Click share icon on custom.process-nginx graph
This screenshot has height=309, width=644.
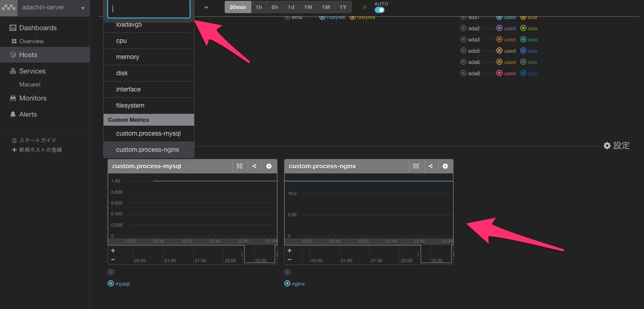(431, 166)
